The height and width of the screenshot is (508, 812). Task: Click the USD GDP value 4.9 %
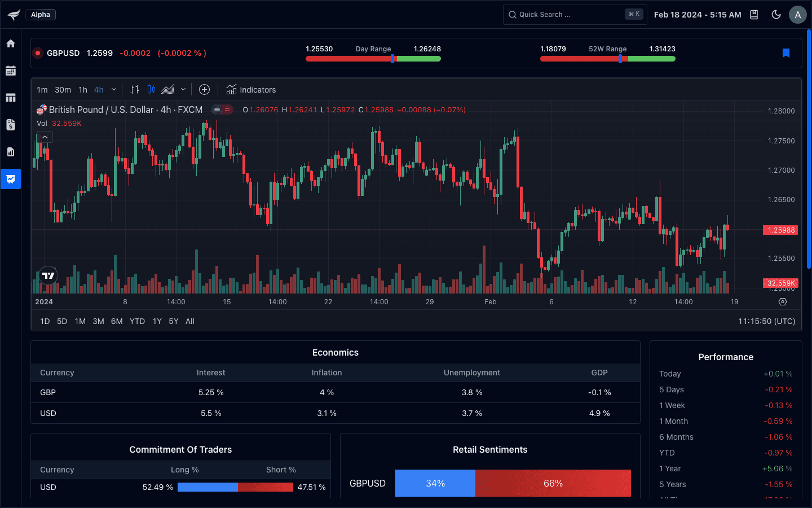599,413
